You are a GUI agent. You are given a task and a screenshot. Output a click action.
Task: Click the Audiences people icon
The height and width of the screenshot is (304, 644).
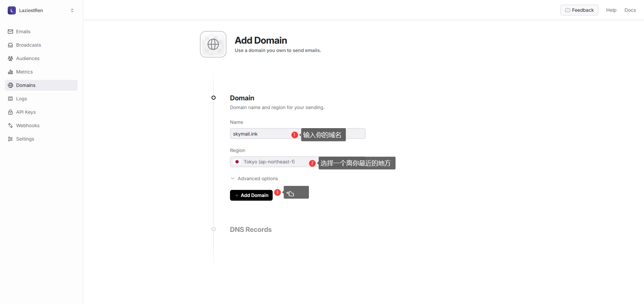[x=10, y=58]
